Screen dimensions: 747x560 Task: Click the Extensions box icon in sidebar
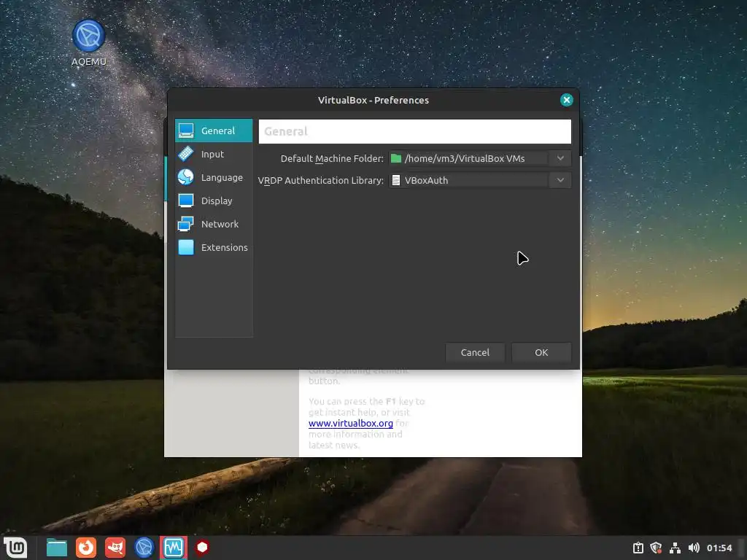point(186,247)
